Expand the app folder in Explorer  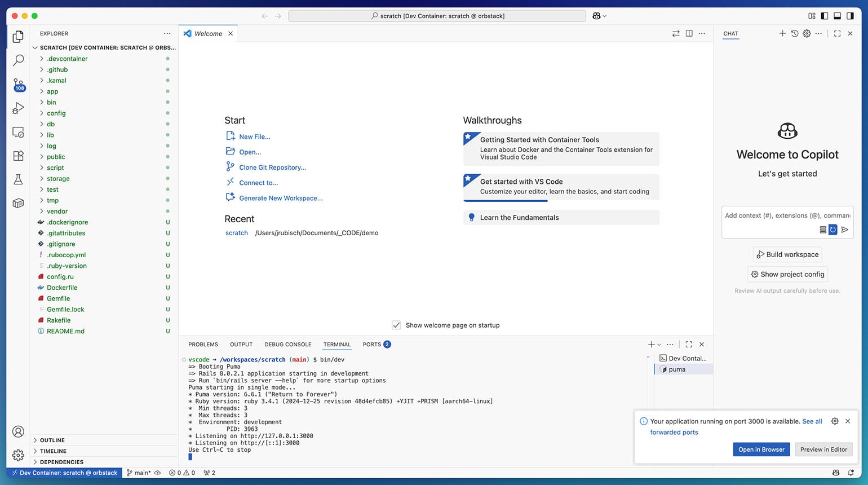click(x=52, y=91)
